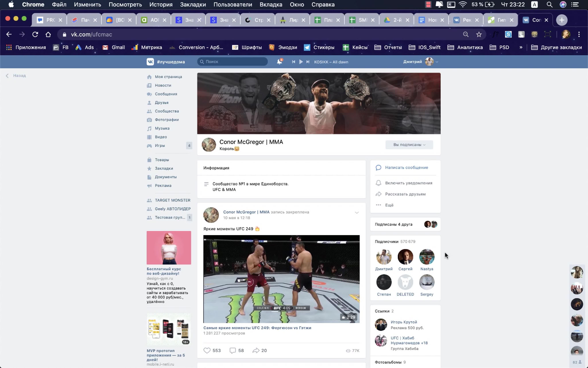Click Написать сообщение
This screenshot has height=368, width=588.
[x=406, y=167]
